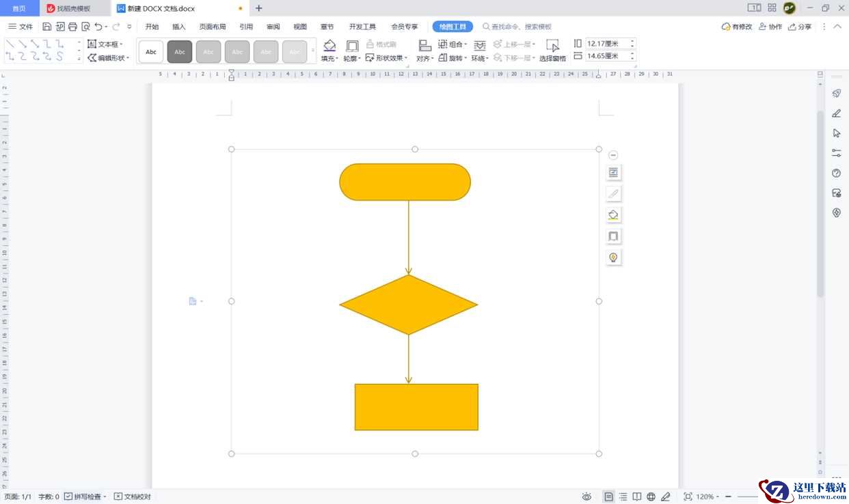The width and height of the screenshot is (849, 504).
Task: Undo the last action
Action: click(x=98, y=27)
